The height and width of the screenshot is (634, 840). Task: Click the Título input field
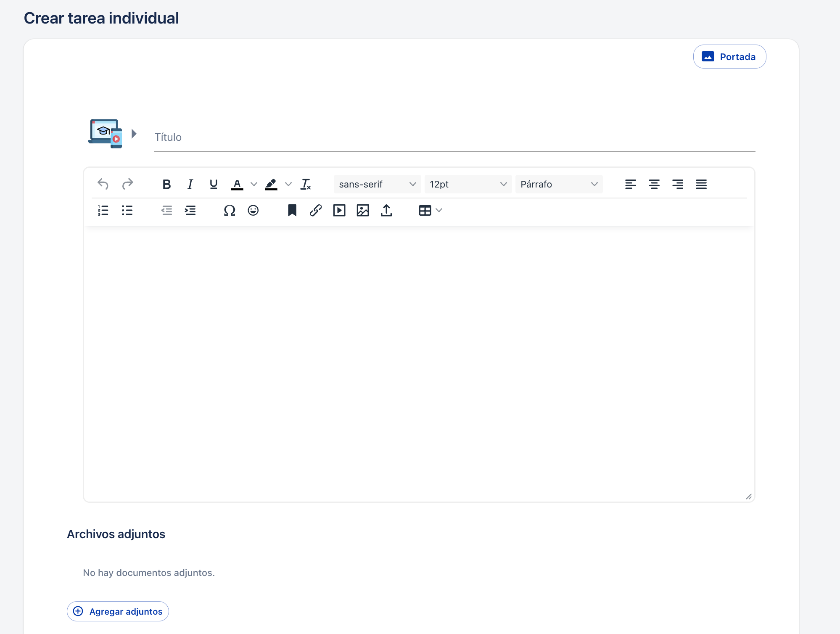coord(454,137)
